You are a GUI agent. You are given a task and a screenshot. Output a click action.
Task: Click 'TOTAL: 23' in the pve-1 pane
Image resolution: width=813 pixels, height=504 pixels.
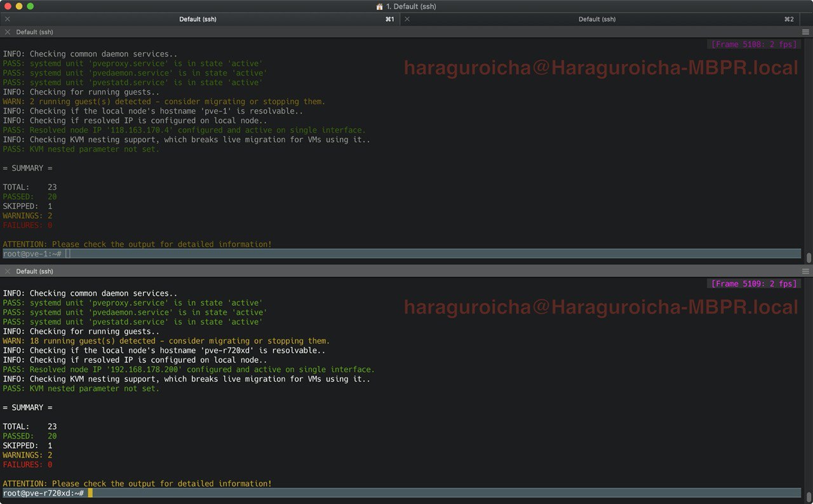pyautogui.click(x=30, y=187)
